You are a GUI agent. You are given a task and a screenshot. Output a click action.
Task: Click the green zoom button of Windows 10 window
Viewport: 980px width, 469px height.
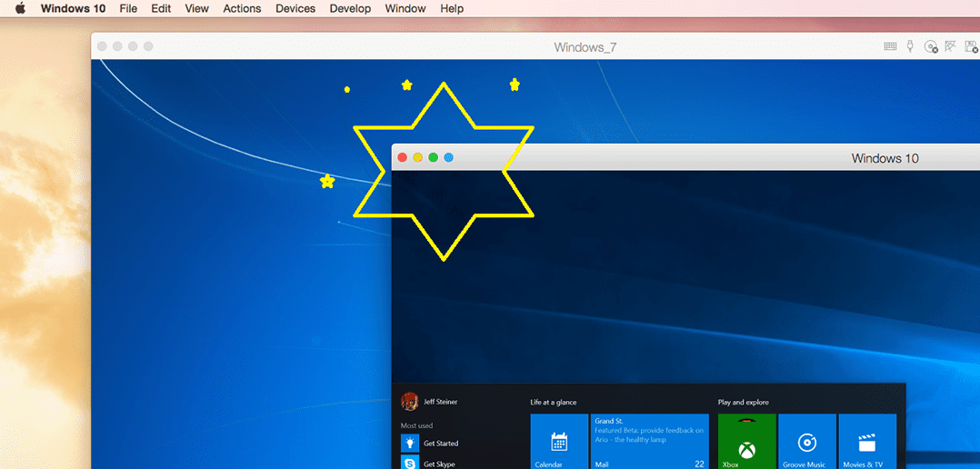click(433, 157)
